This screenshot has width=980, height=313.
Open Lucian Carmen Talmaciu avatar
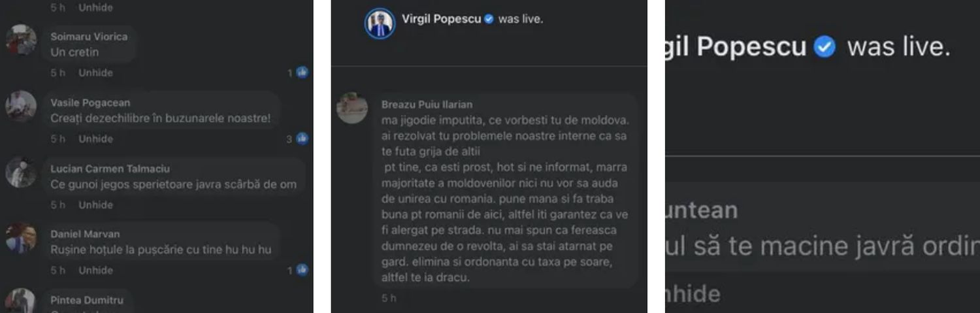(21, 172)
